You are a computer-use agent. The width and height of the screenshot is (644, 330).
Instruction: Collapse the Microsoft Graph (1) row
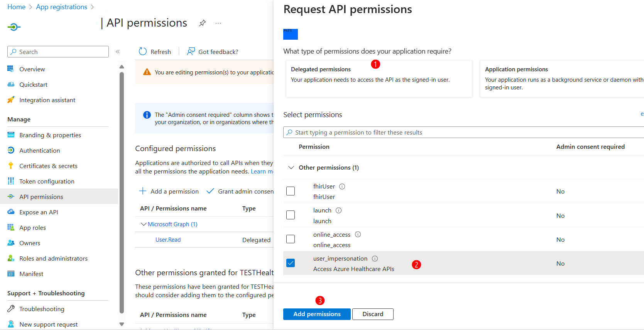coord(144,224)
